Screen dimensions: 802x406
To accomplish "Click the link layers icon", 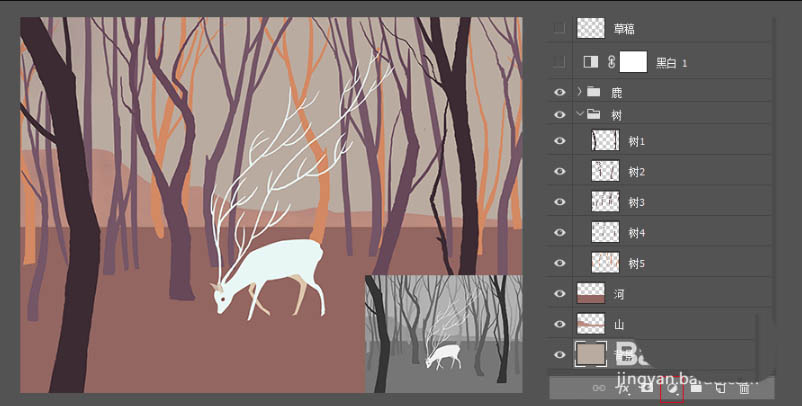I will [x=598, y=389].
